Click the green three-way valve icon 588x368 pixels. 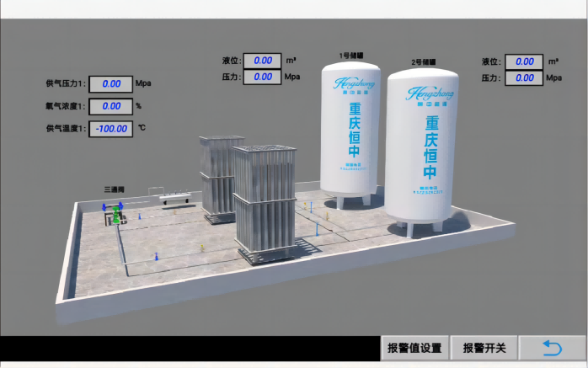tap(115, 216)
